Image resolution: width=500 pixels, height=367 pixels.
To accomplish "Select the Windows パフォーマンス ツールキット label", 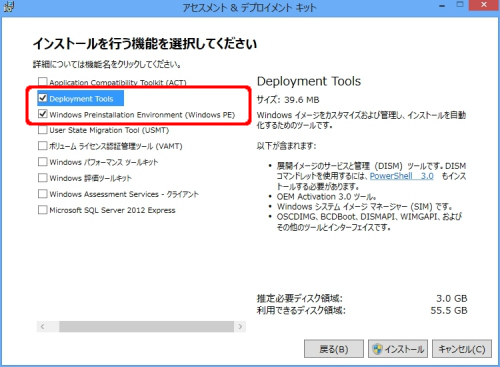I will [104, 162].
